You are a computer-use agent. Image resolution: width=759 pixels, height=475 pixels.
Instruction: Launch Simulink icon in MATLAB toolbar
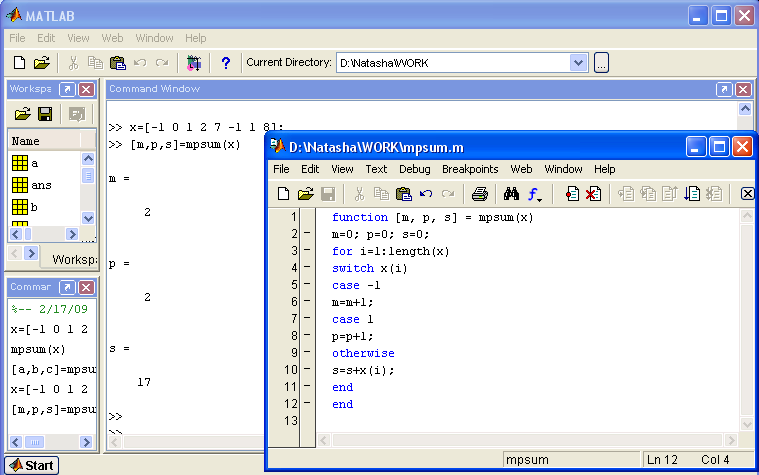tap(194, 63)
